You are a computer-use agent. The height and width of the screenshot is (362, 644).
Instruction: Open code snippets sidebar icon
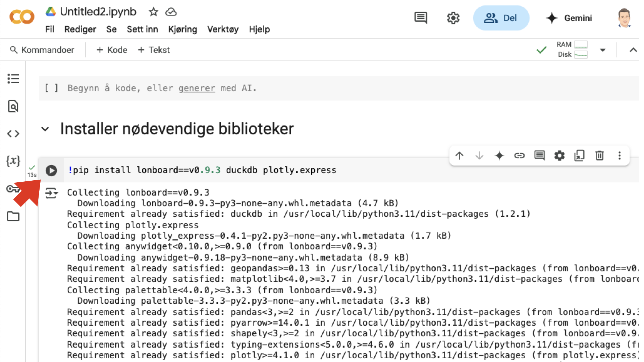13,134
